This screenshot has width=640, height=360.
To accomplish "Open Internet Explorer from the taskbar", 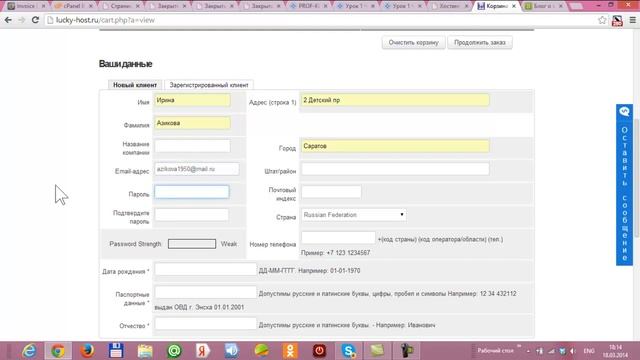I will coord(29,351).
